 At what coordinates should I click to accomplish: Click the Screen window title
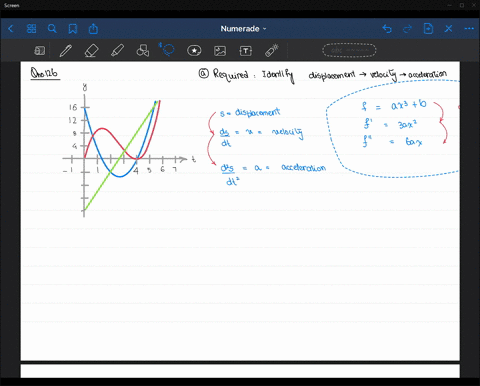tap(12, 5)
